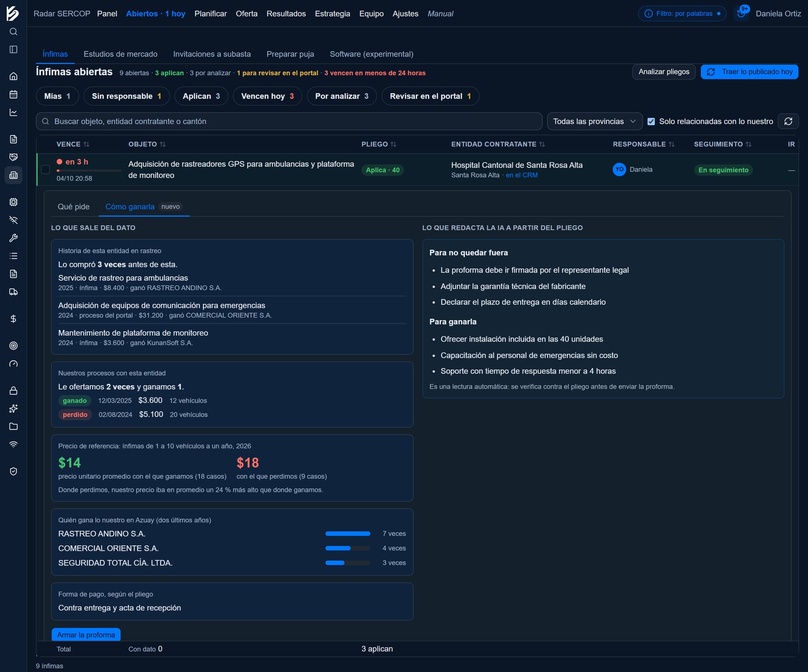Click the deadline progress bar under en 3 h
Screen dimensions: 808x672
89,170
